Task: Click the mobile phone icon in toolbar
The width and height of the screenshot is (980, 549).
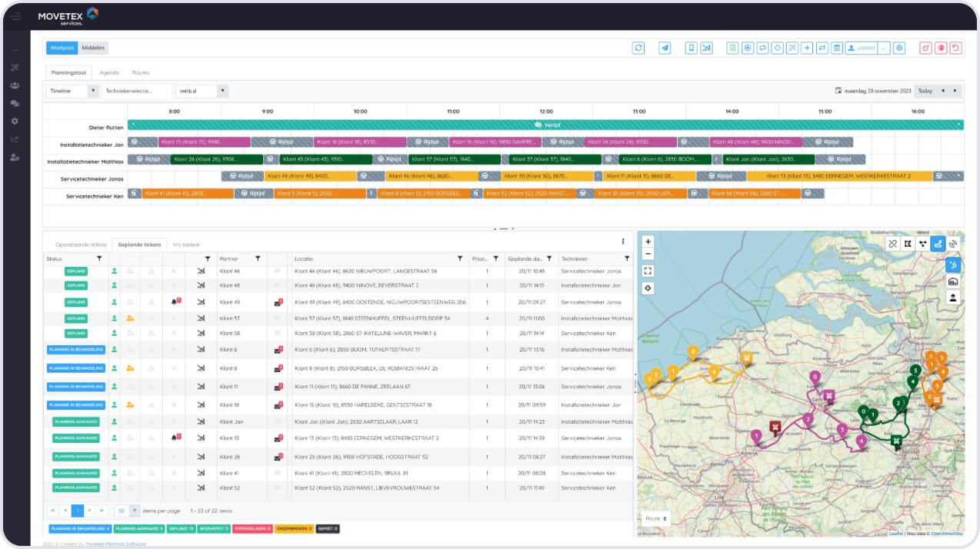Action: [x=691, y=48]
